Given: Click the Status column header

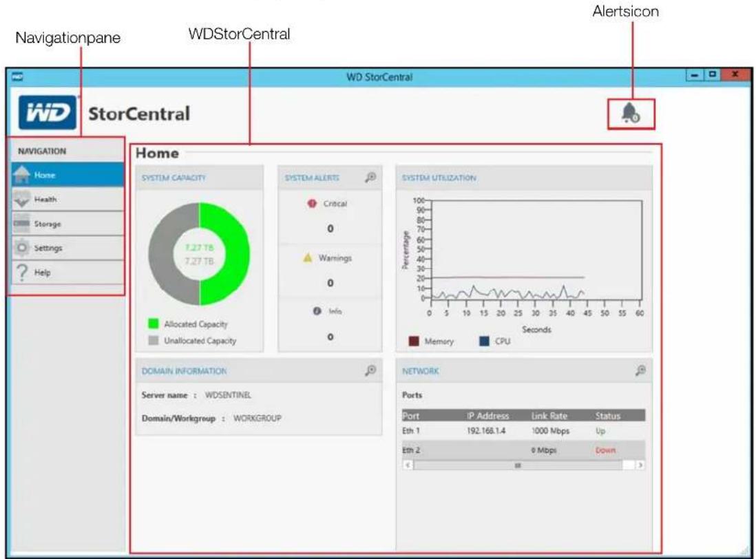Looking at the screenshot, I should 607,415.
